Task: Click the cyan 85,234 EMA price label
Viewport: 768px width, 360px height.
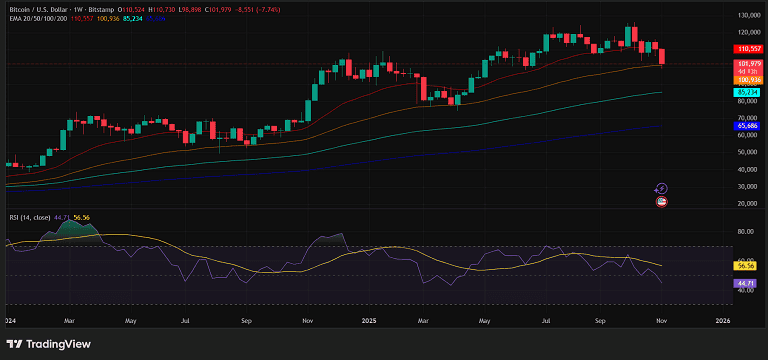Action: [746, 92]
